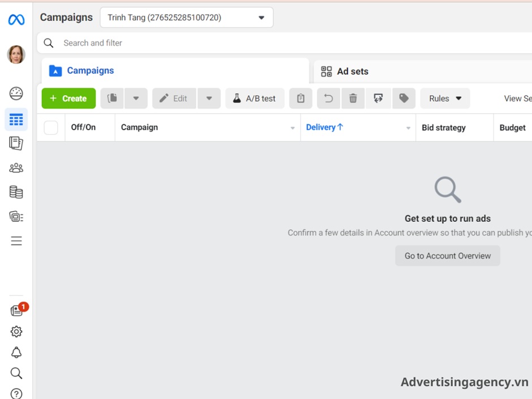
Task: Open the Trinh Tang account dropdown
Action: (x=187, y=18)
